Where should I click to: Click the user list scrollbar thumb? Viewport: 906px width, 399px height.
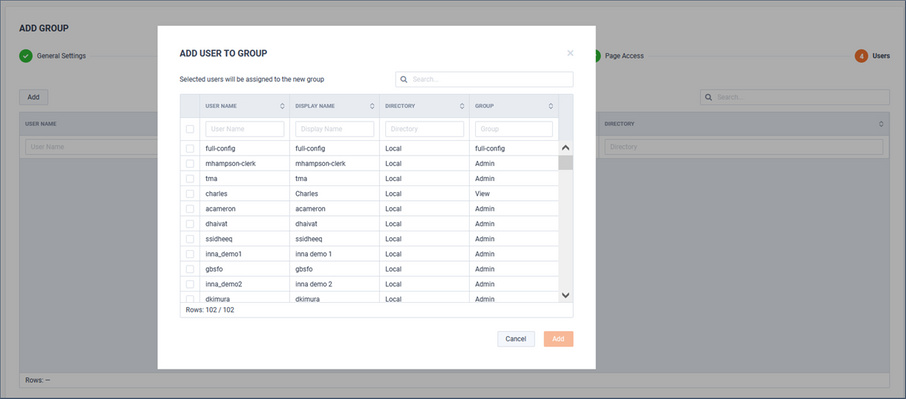click(566, 162)
